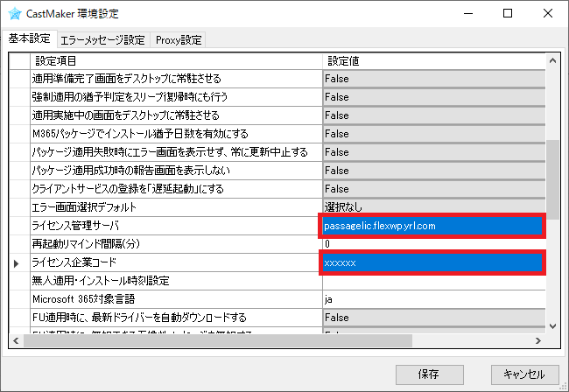
Task: Click the empty 無人適用・インストール時刻設定 value cell
Action: pos(434,281)
